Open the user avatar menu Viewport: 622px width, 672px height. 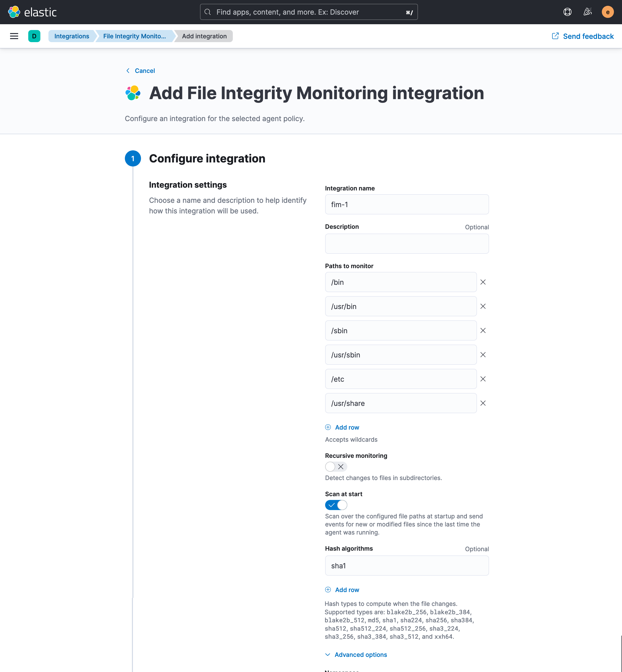pos(608,12)
